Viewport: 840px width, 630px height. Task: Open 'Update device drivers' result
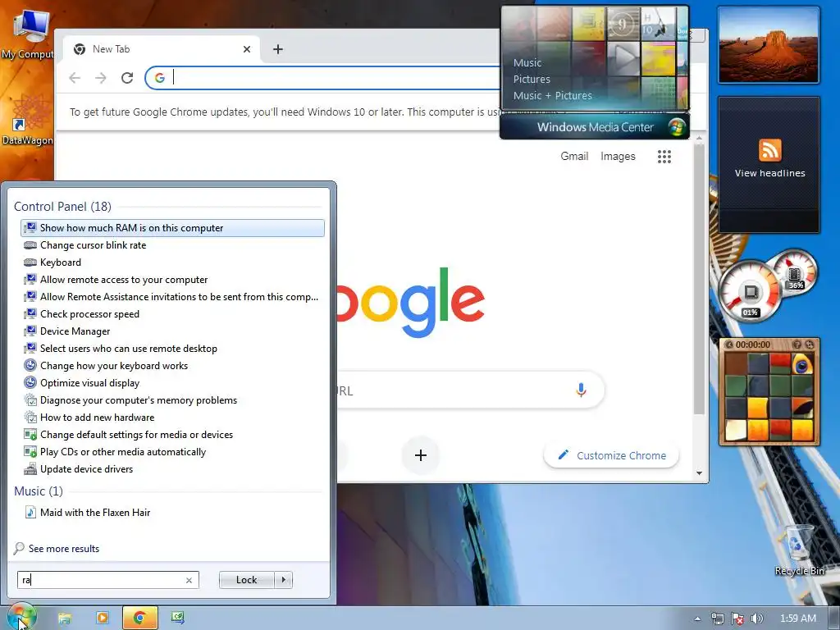click(x=172, y=468)
